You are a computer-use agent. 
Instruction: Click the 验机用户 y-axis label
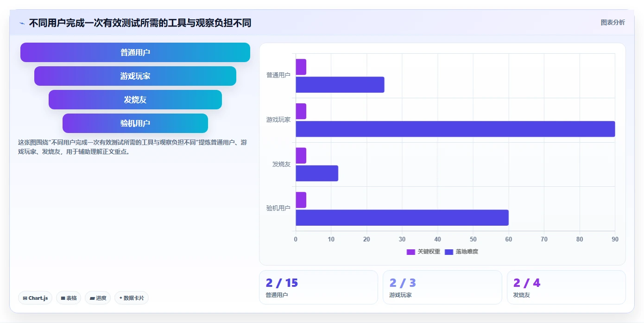(278, 208)
